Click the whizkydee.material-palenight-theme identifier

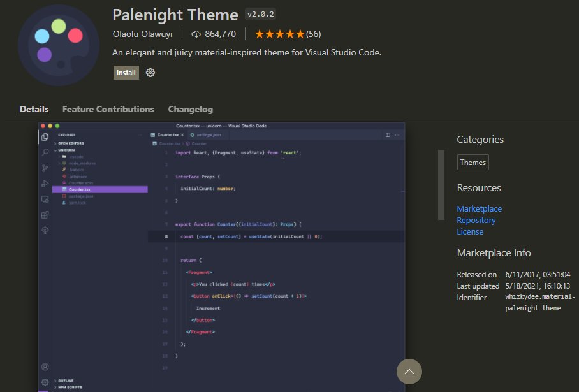540,302
